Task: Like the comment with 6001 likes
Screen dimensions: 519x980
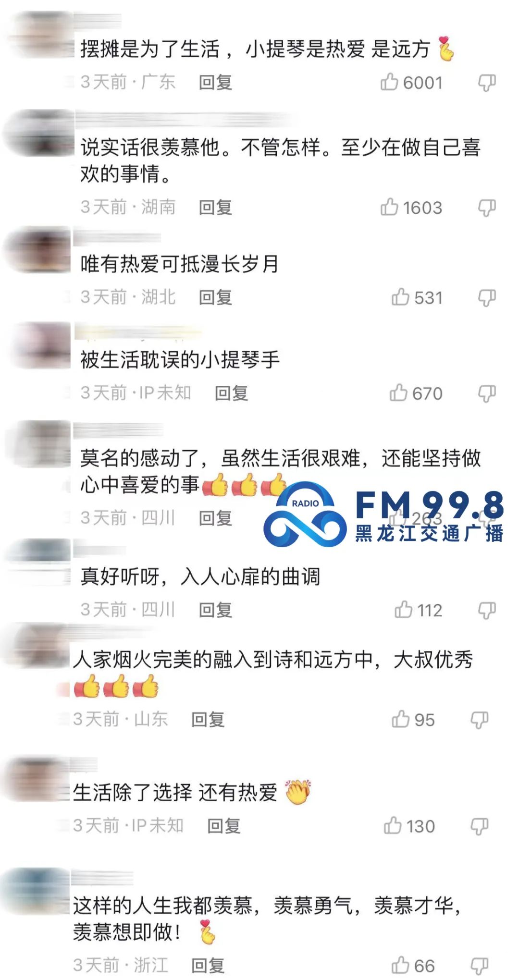Action: 389,82
